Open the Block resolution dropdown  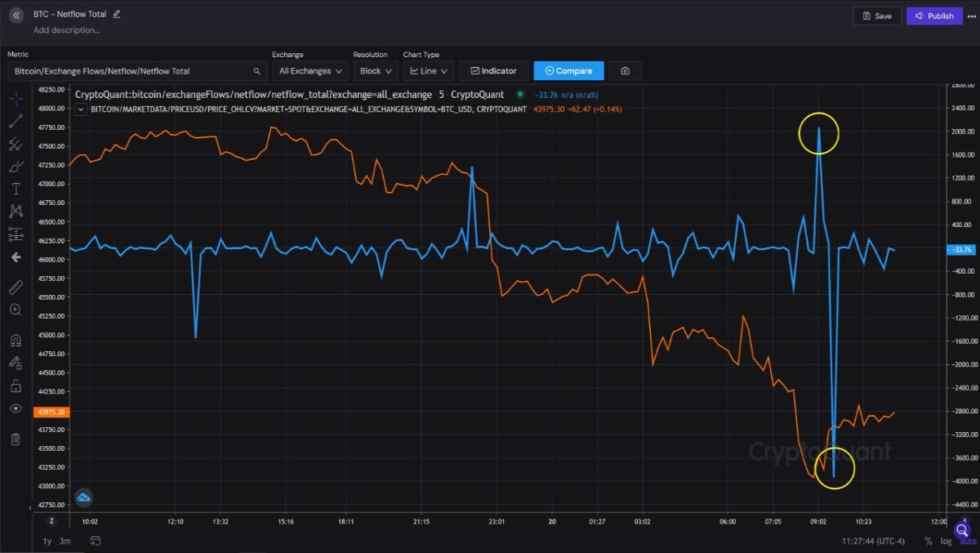click(376, 71)
